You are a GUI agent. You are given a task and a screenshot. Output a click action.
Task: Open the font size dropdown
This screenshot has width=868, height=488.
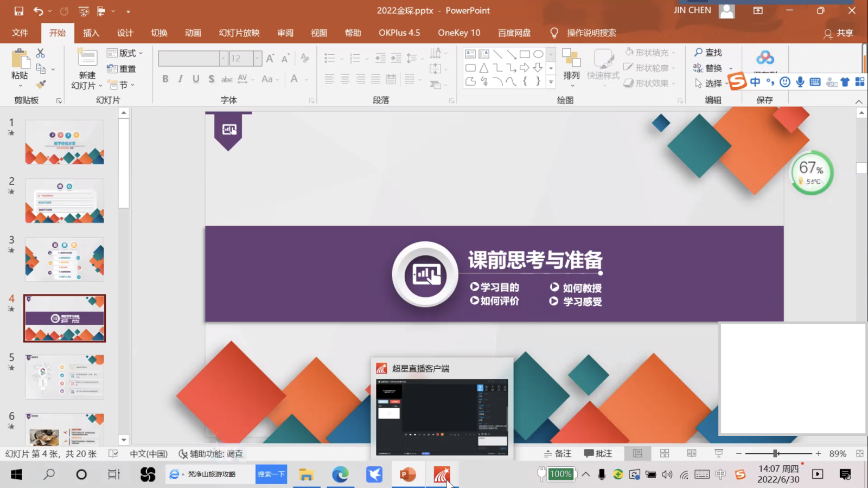click(x=257, y=58)
